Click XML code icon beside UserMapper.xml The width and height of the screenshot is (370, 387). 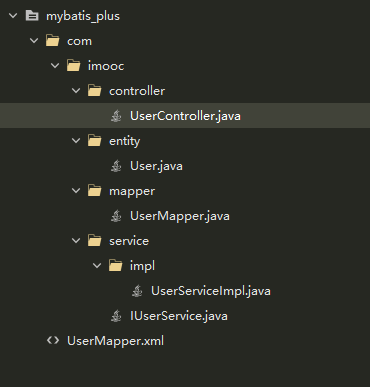(x=53, y=340)
